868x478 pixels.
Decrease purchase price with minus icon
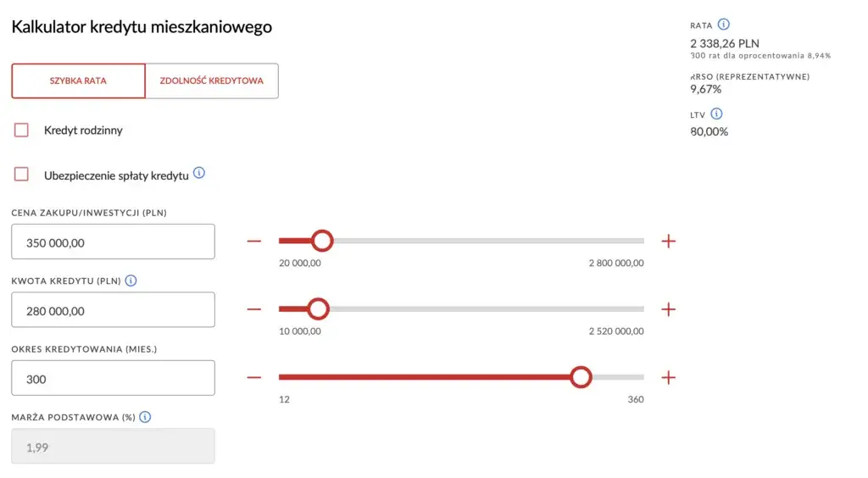click(254, 242)
